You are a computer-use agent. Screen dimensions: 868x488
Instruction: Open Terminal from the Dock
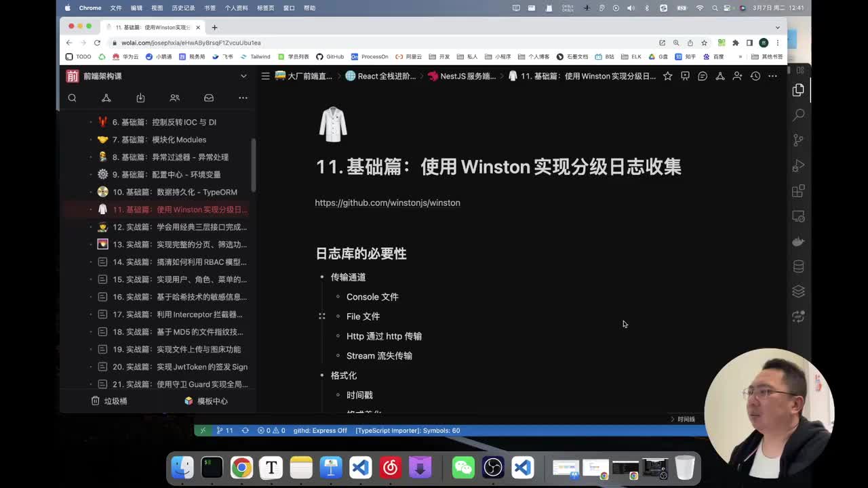tap(212, 468)
